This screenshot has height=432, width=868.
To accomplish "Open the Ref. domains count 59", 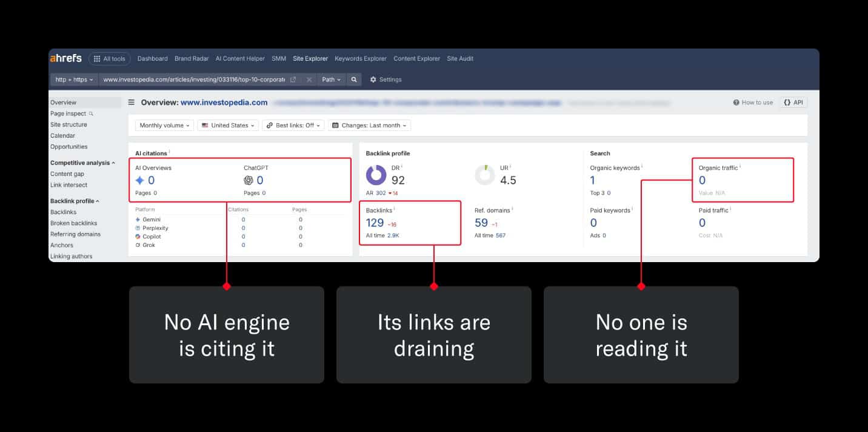I will click(x=481, y=223).
